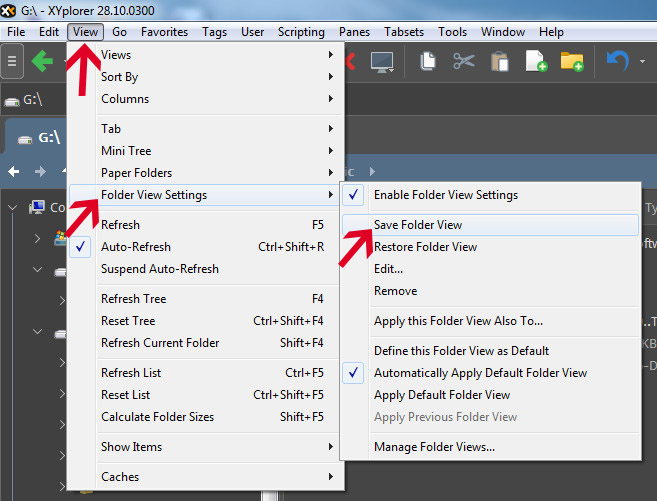Choose Manage Folder Views...
This screenshot has width=657, height=501.
(x=434, y=447)
